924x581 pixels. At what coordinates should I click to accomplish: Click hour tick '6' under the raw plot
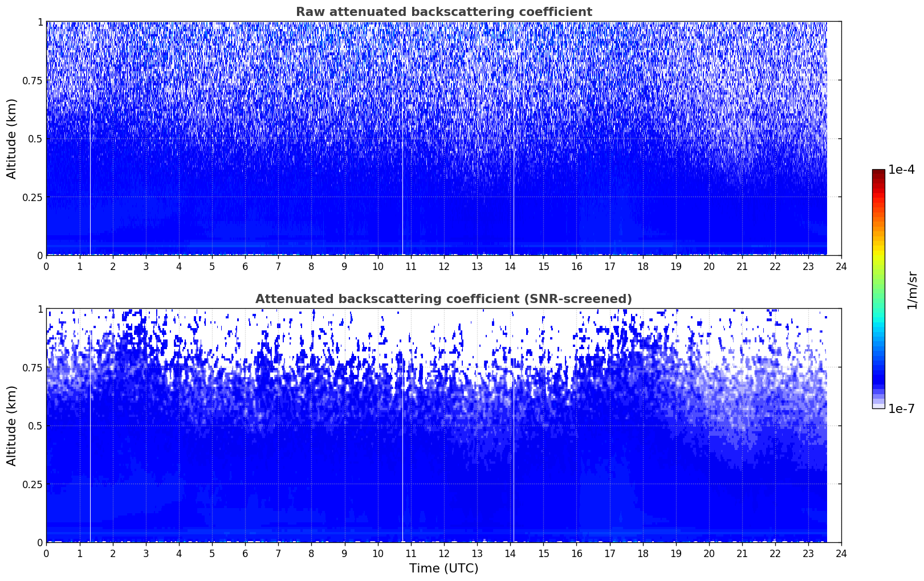point(245,266)
